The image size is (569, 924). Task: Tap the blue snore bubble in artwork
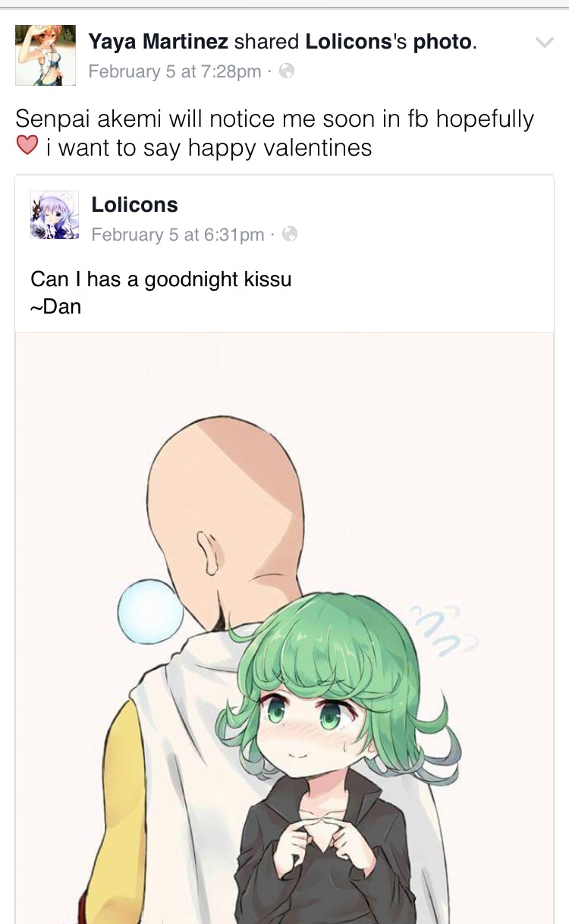(151, 610)
